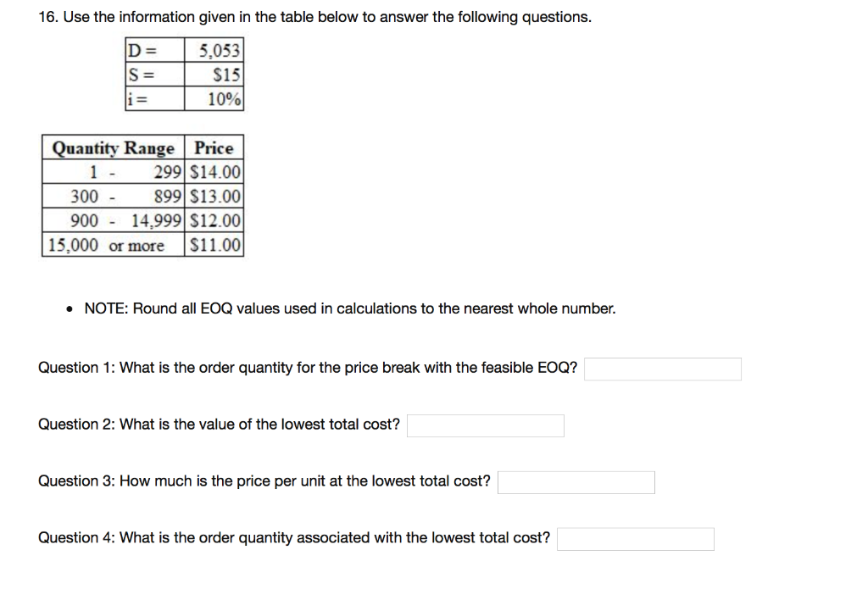Click the answer field for Question 1

[663, 369]
